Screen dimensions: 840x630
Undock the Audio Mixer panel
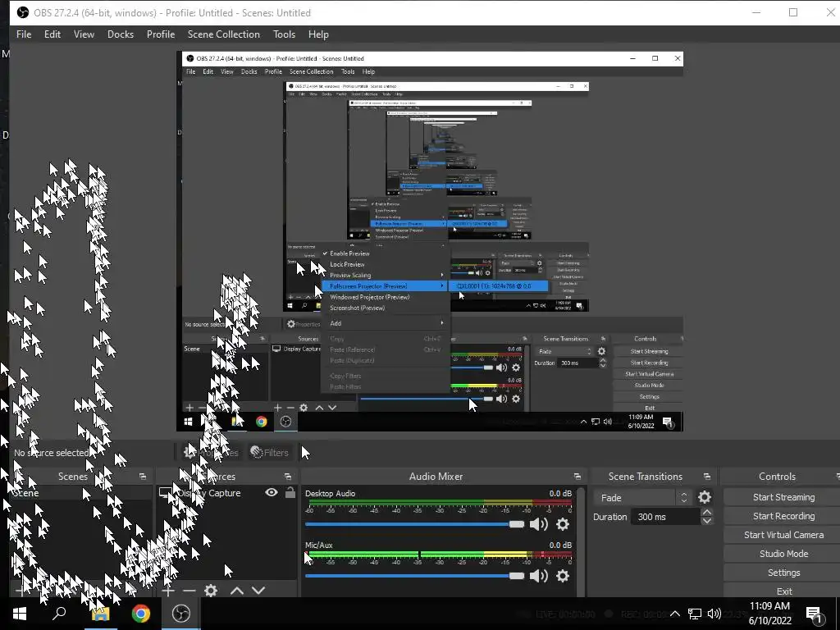(x=577, y=477)
